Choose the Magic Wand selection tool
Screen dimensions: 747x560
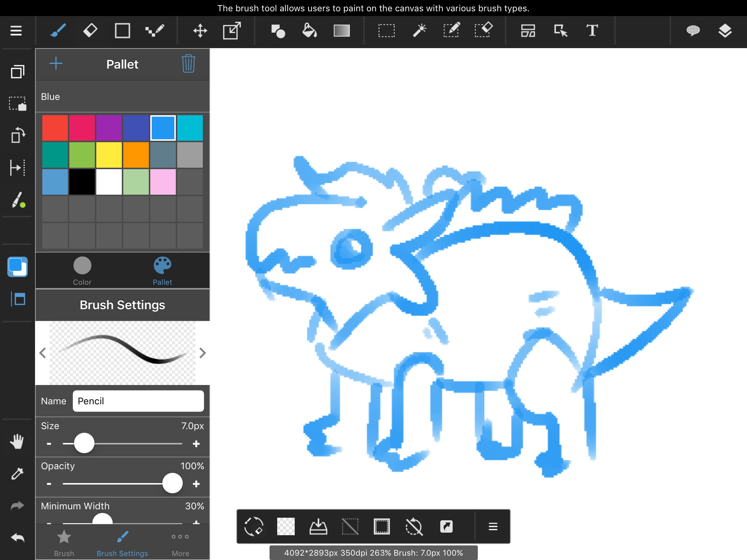tap(419, 31)
